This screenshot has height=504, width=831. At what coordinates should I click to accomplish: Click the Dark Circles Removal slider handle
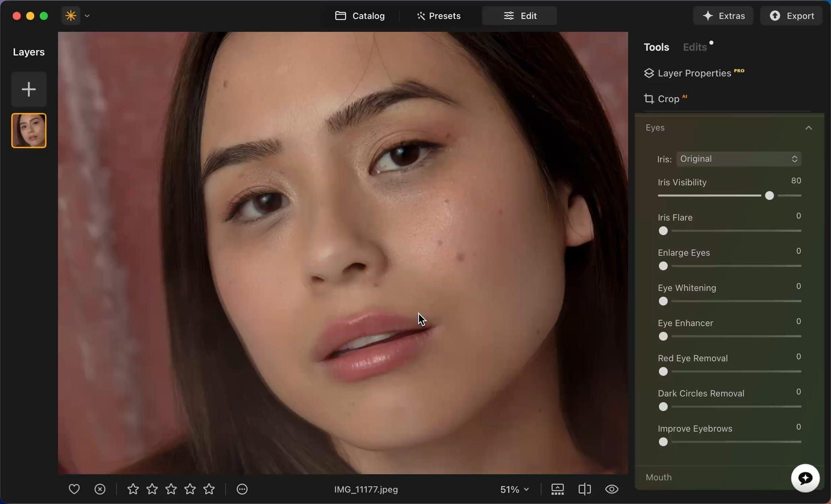(x=663, y=407)
